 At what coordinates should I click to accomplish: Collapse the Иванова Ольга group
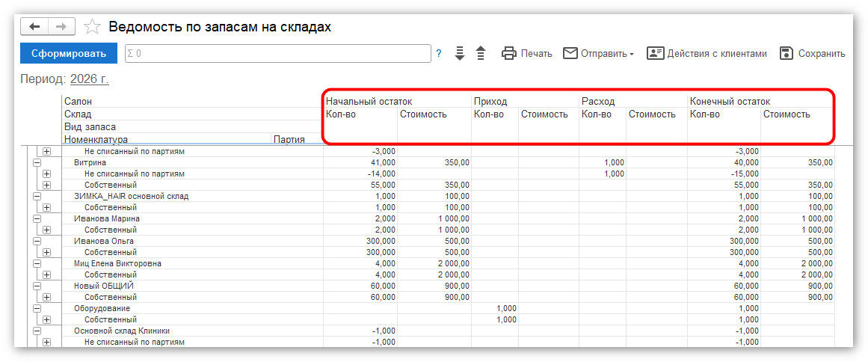pyautogui.click(x=37, y=242)
